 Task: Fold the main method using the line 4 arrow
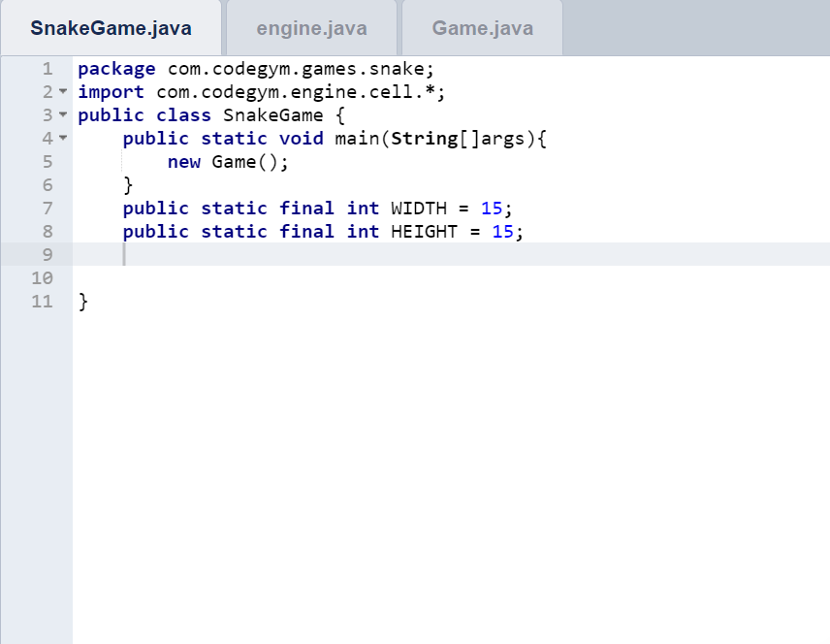coord(63,139)
